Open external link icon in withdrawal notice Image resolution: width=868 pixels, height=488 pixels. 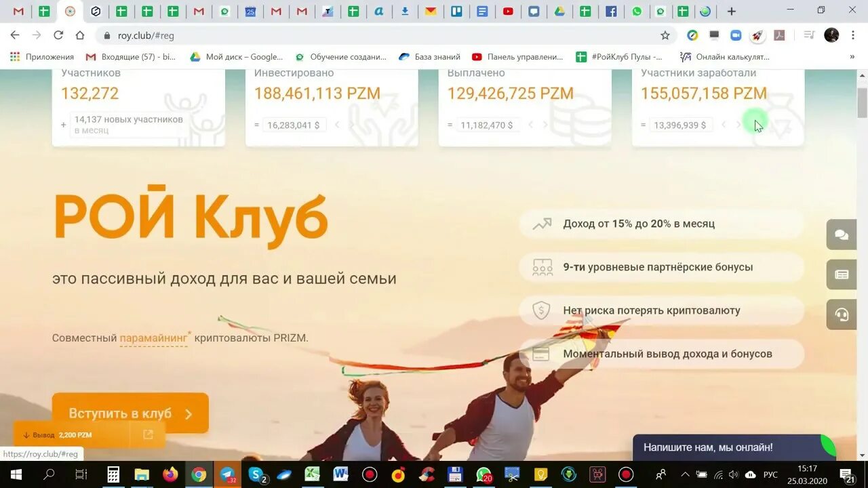148,435
